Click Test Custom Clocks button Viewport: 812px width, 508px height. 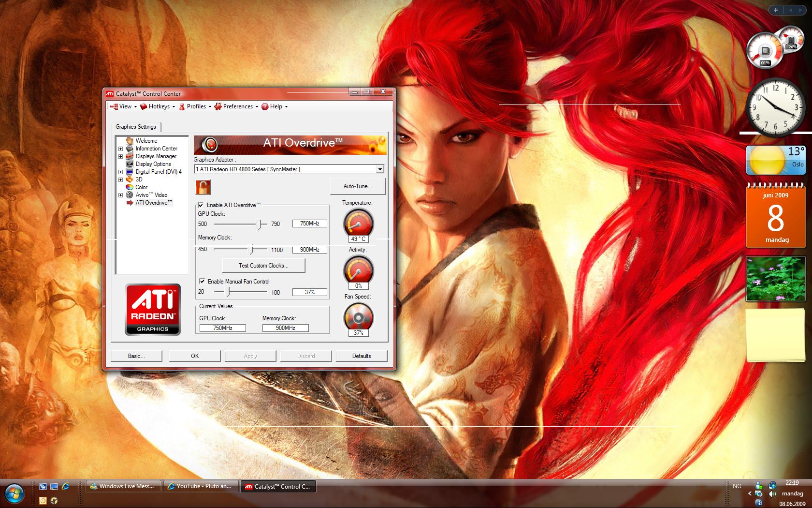click(x=263, y=266)
